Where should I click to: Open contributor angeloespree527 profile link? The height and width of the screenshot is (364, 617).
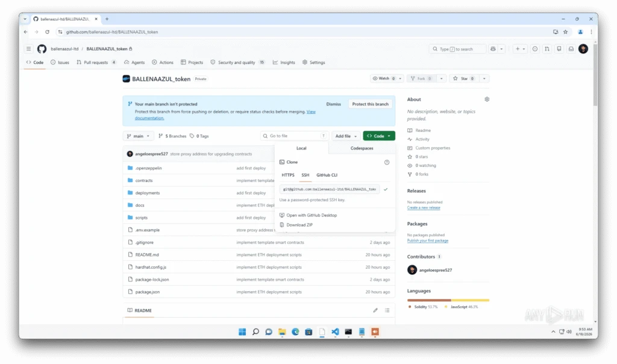click(x=435, y=271)
